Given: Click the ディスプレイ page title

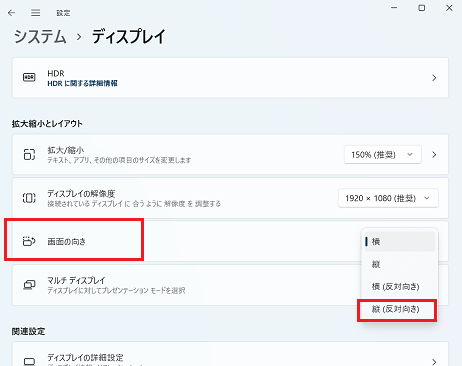Looking at the screenshot, I should (x=129, y=36).
